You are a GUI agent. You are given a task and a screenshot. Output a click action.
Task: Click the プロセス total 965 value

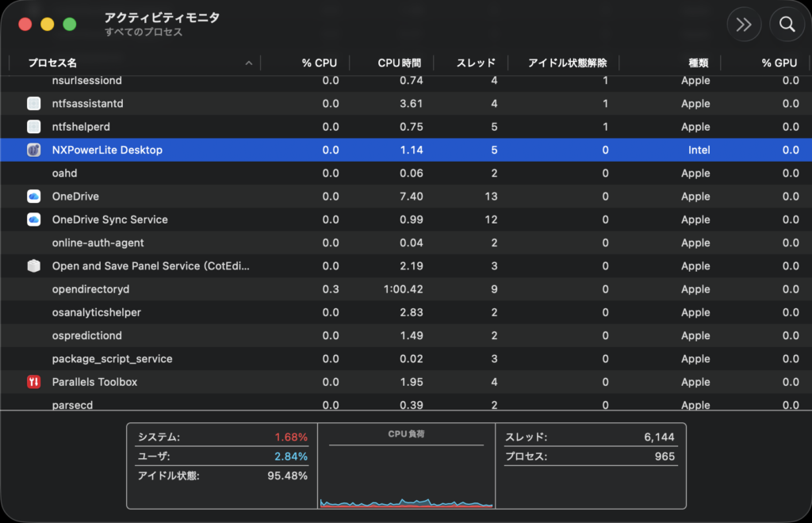coord(665,456)
